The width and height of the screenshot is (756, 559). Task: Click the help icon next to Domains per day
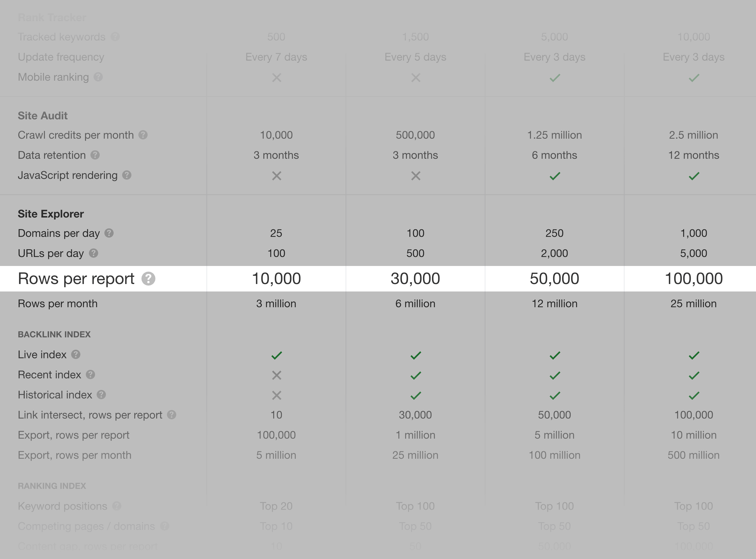point(112,233)
